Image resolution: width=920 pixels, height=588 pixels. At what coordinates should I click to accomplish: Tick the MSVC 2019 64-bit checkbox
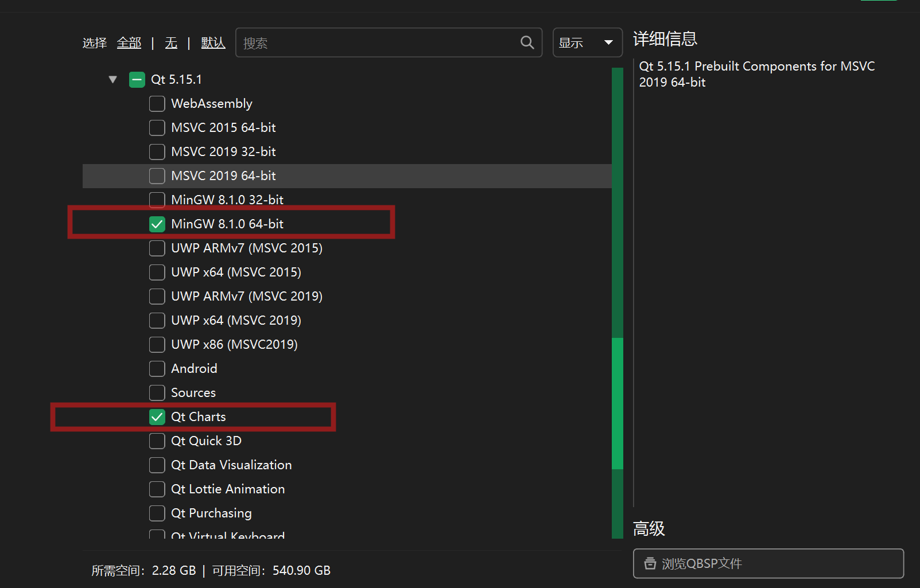[157, 176]
